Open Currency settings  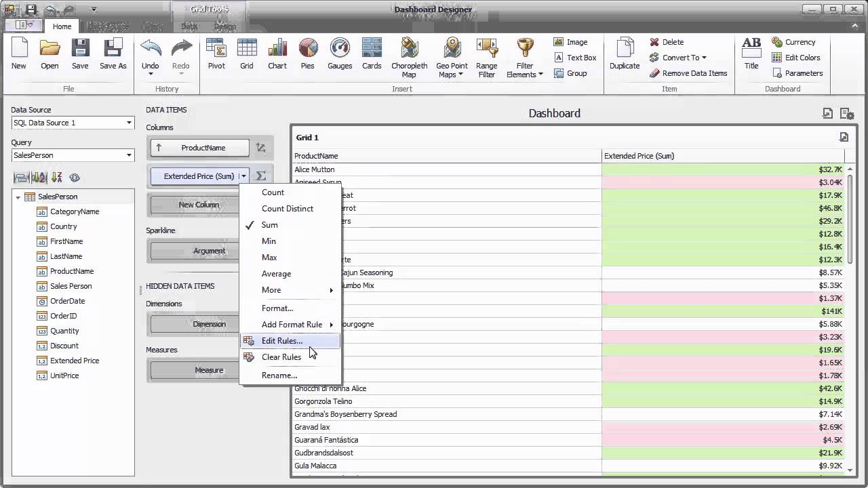coord(793,42)
